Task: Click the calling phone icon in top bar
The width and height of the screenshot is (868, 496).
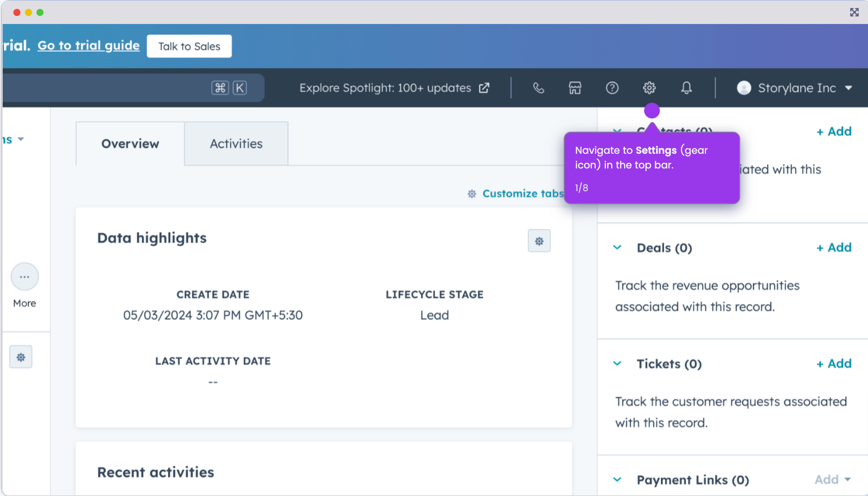Action: [x=538, y=88]
